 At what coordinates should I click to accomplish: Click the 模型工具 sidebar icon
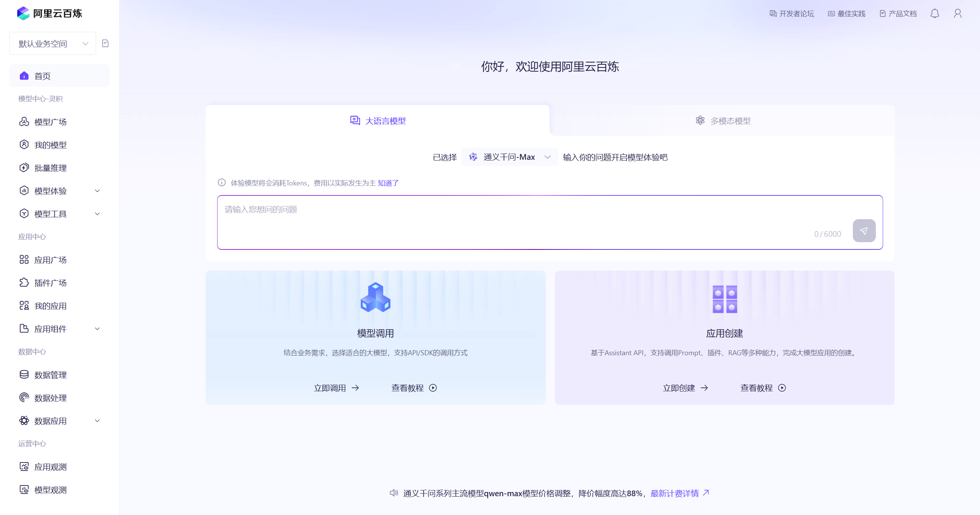point(24,214)
